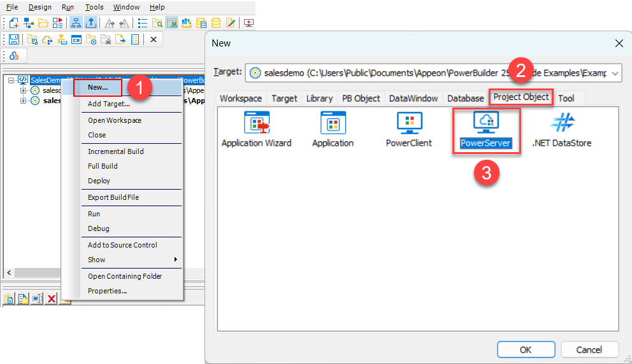Click the OK button
Screen dimensions: 632x364
(525, 349)
